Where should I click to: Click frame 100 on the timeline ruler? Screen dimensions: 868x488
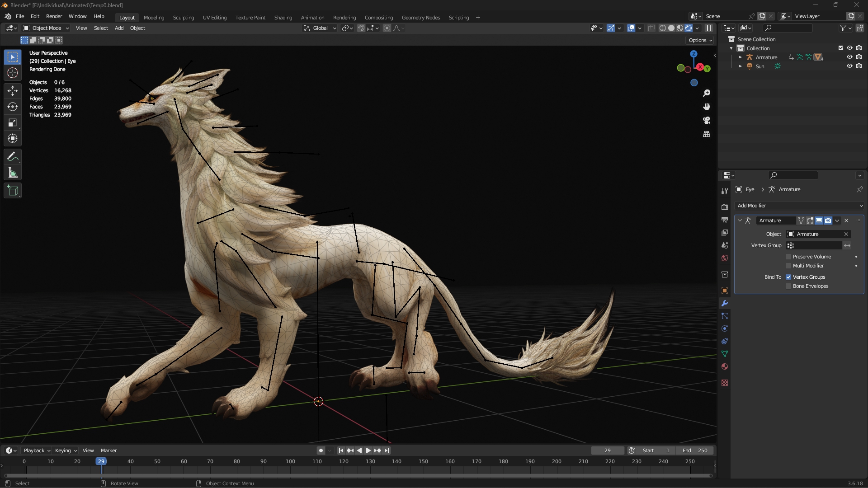point(290,461)
